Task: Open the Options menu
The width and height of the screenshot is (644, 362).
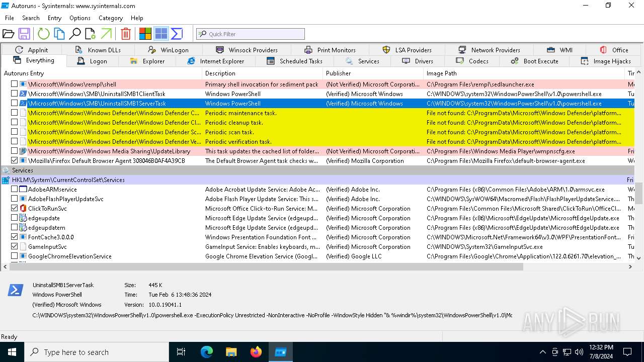Action: point(80,18)
